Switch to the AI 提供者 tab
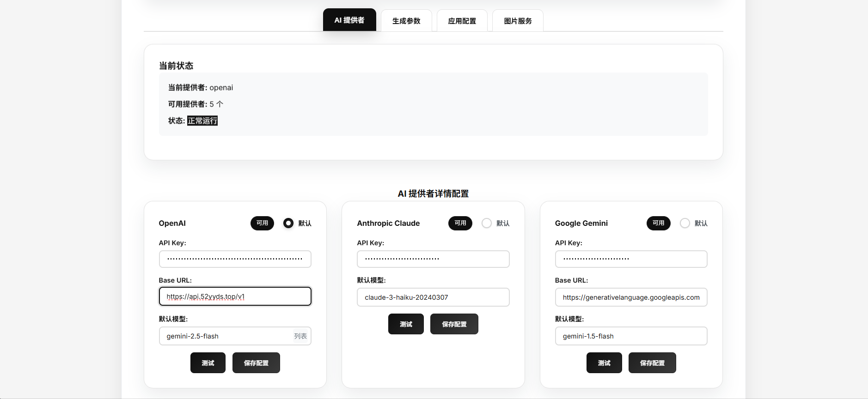Viewport: 868px width, 399px height. pos(349,20)
